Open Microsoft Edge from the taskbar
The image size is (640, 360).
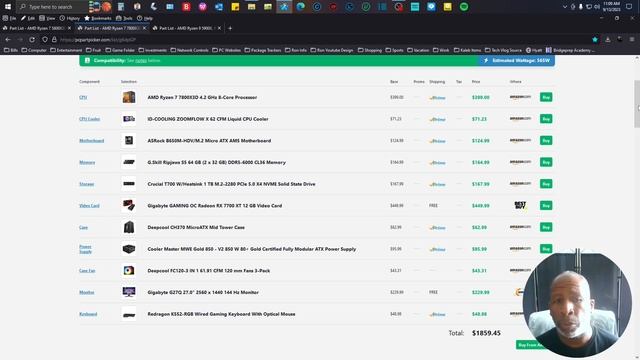(x=300, y=7)
